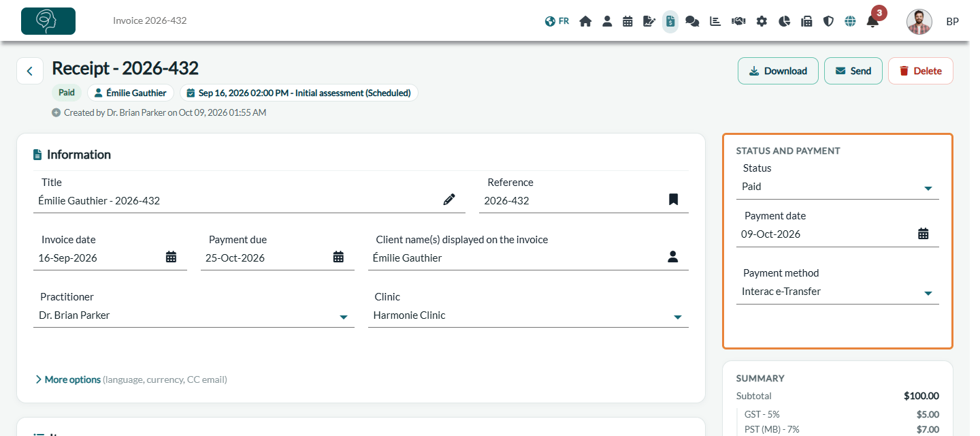
Task: Open Émilie Gauthier client chip
Action: [x=131, y=93]
